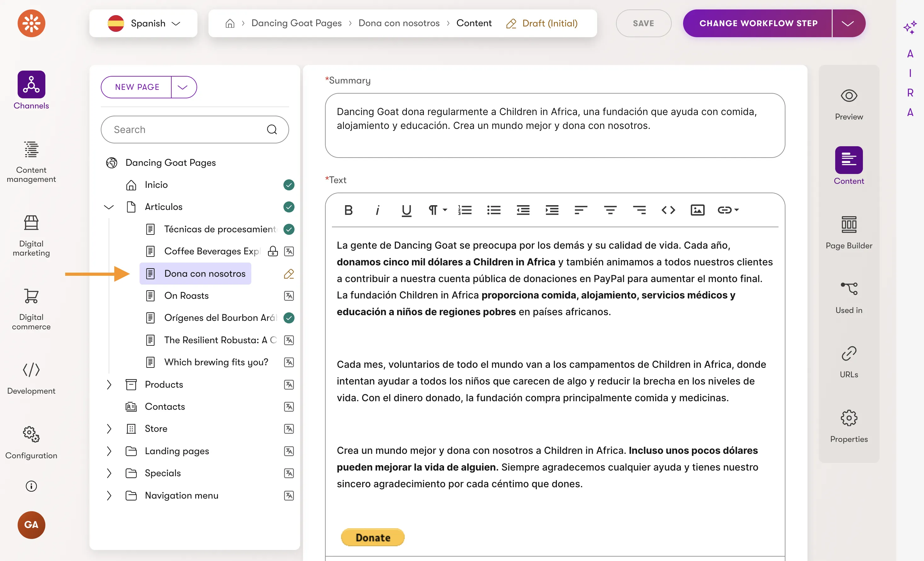Expand the Store tree node
This screenshot has width=924, height=561.
(x=109, y=429)
